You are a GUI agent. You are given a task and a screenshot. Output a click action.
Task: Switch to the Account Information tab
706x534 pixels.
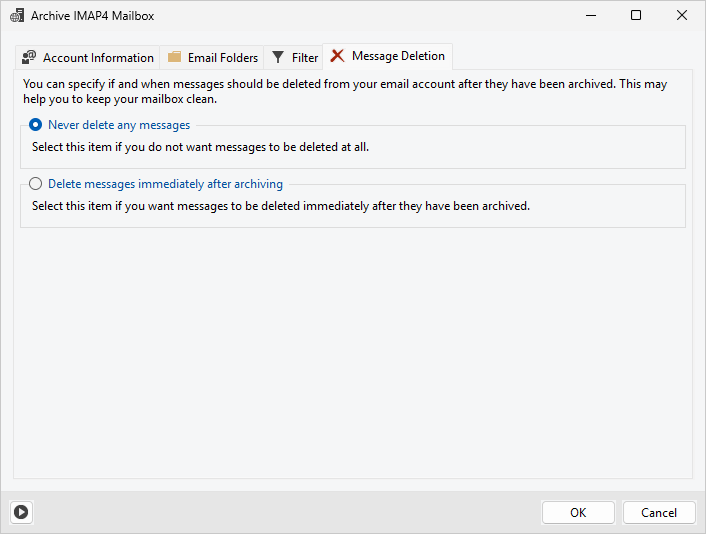98,58
